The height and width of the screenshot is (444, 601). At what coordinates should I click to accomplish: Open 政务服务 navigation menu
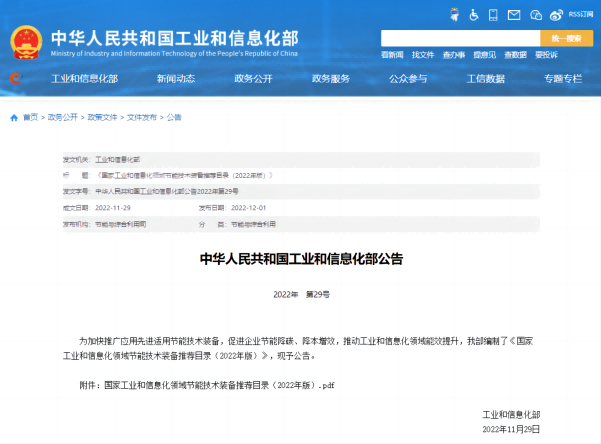[331, 79]
